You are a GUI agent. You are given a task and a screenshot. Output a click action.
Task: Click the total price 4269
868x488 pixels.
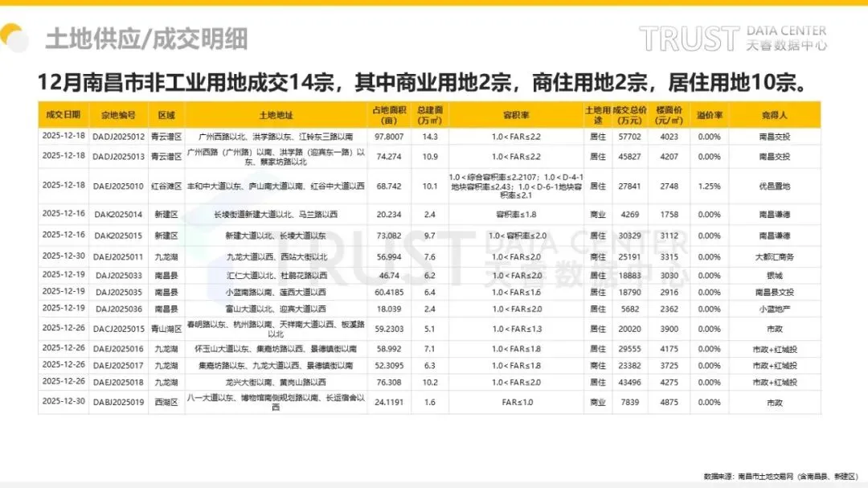point(629,215)
